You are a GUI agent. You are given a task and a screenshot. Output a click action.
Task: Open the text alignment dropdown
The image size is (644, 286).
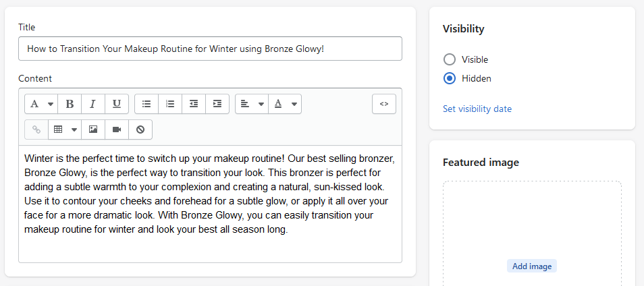tap(252, 105)
